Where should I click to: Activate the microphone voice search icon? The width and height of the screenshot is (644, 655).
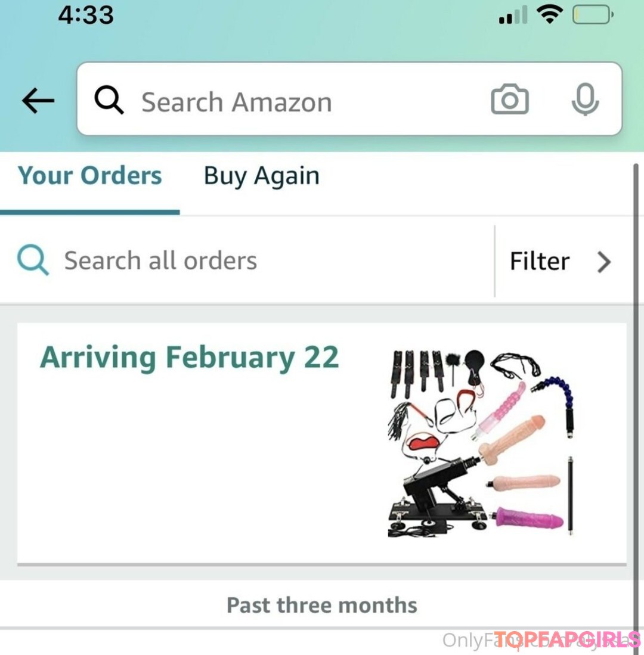585,99
